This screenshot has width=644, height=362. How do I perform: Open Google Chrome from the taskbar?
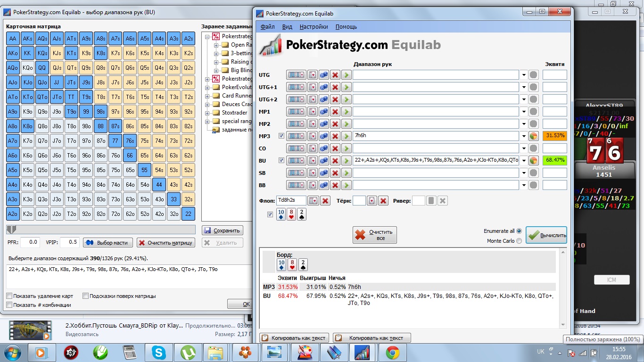pyautogui.click(x=392, y=353)
